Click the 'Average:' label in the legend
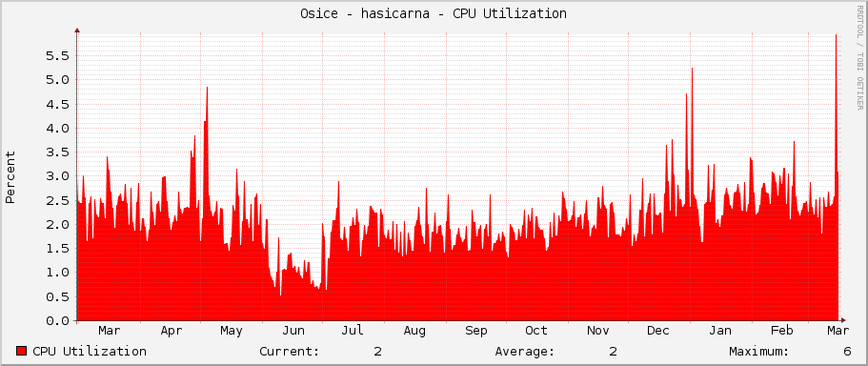 [525, 351]
